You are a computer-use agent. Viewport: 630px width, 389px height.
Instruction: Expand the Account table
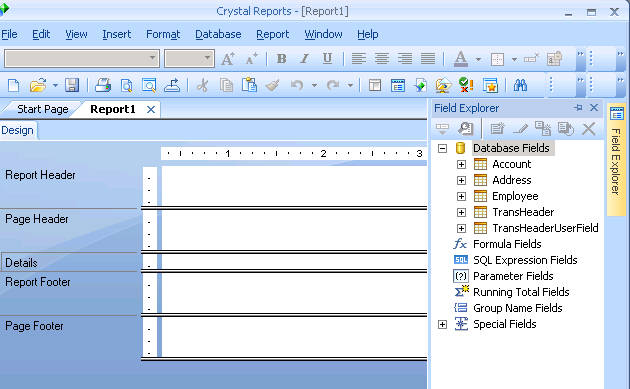coord(461,164)
